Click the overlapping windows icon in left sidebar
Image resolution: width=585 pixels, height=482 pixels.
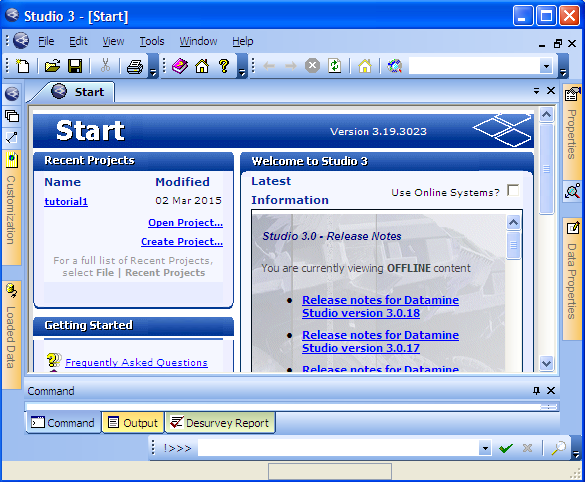tap(12, 116)
